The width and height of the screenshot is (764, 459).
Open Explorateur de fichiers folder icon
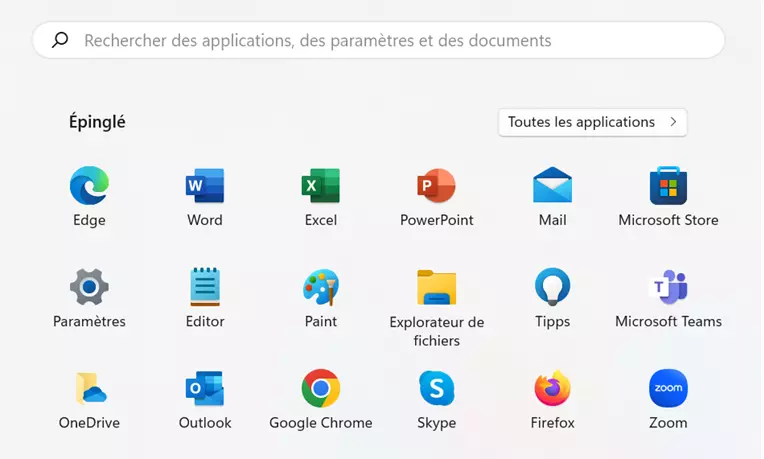click(437, 287)
